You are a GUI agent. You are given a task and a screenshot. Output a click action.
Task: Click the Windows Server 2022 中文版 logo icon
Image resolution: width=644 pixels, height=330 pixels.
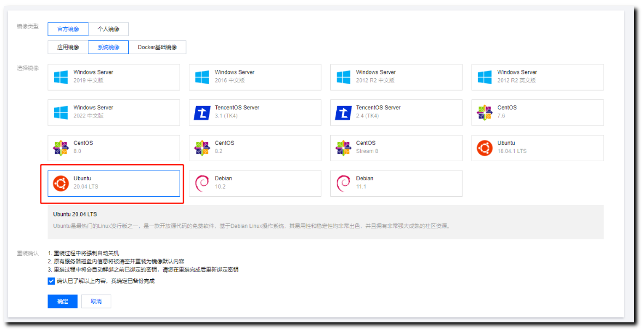point(61,113)
